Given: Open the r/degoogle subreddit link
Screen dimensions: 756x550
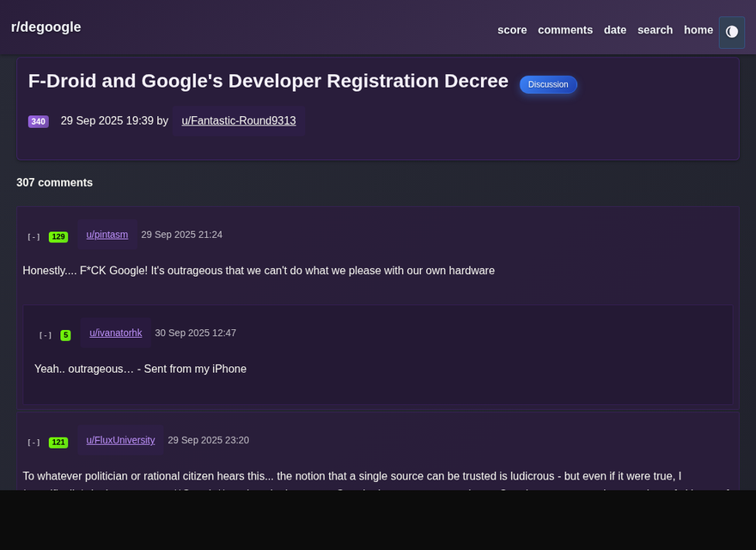Looking at the screenshot, I should tap(46, 27).
